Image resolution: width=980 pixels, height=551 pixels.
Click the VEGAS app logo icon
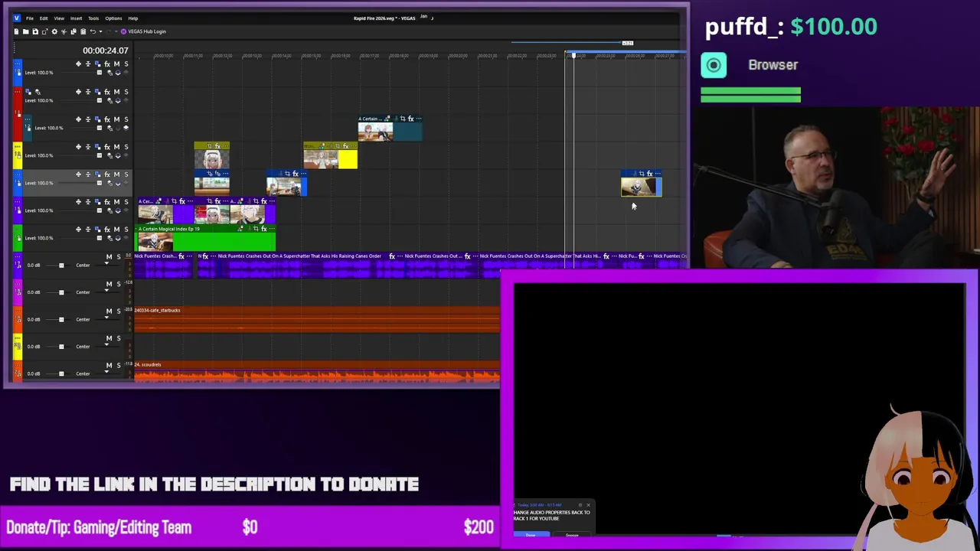point(17,18)
